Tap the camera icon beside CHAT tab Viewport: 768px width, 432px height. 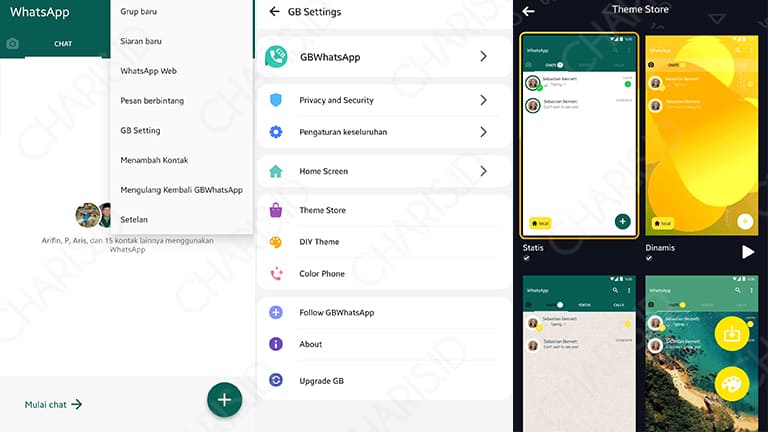(13, 44)
